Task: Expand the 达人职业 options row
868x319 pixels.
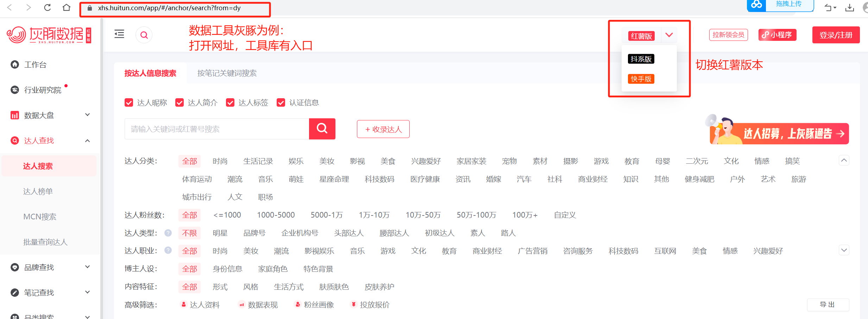Action: click(844, 250)
